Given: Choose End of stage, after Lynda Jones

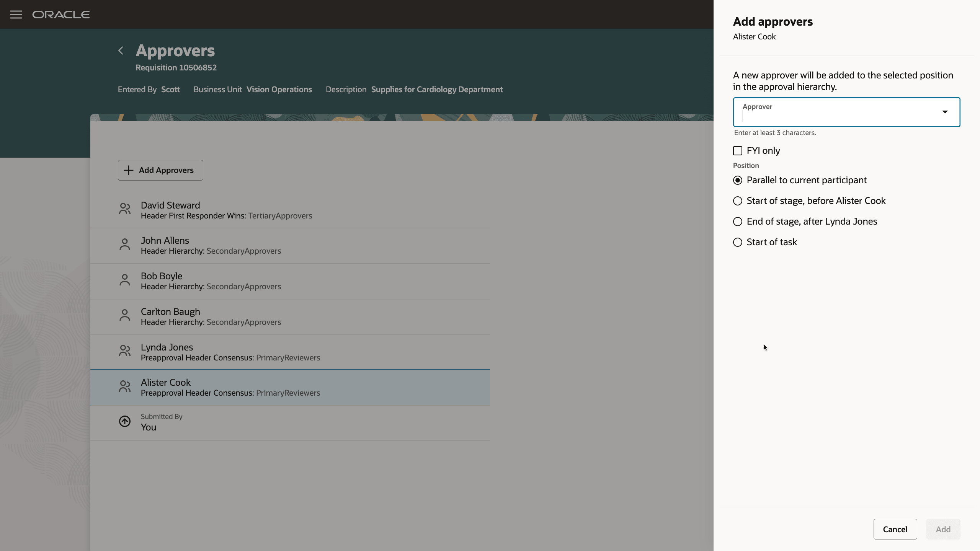Looking at the screenshot, I should [x=738, y=221].
